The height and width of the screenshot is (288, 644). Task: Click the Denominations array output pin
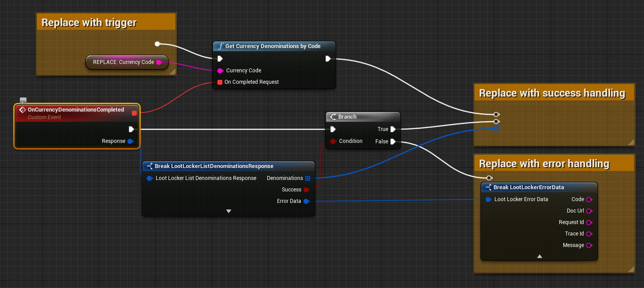click(x=308, y=178)
